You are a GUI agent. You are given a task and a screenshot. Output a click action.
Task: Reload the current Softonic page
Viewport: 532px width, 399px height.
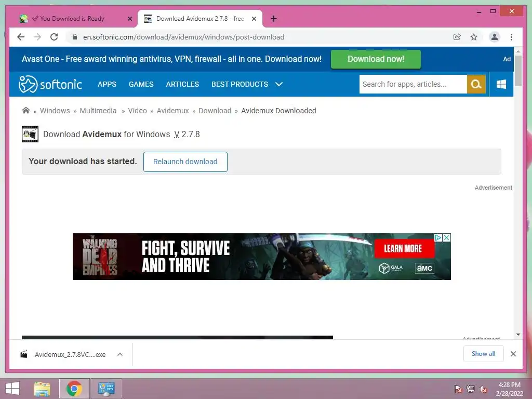[x=54, y=37]
